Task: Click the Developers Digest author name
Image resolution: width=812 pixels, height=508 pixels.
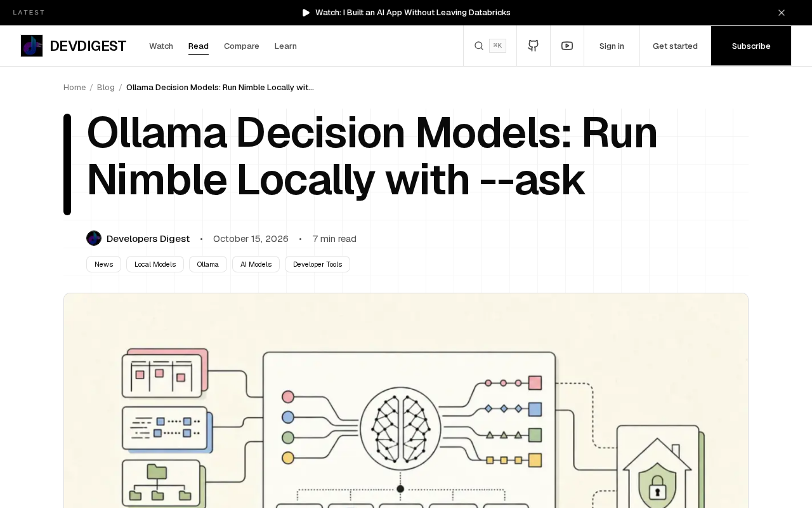Action: (148, 239)
